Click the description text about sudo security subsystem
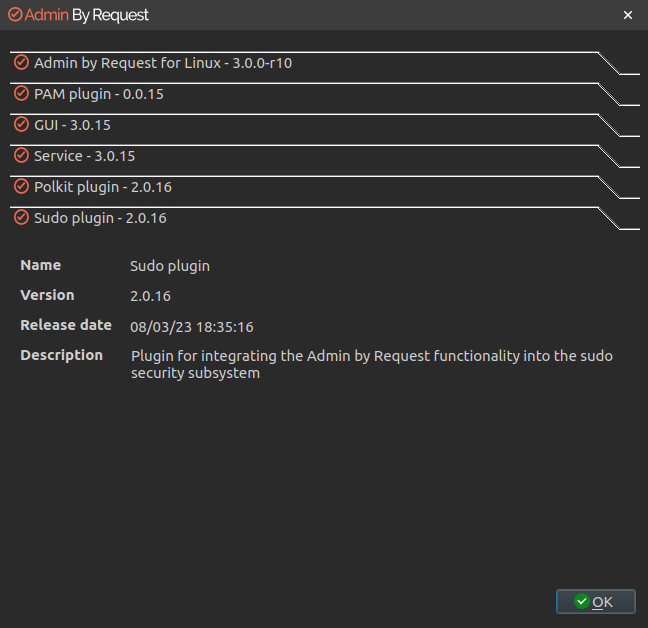Screen dimensions: 648x628 (x=372, y=364)
